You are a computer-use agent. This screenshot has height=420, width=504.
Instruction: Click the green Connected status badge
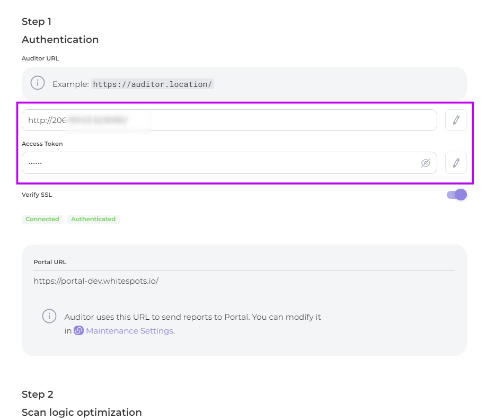click(x=42, y=219)
